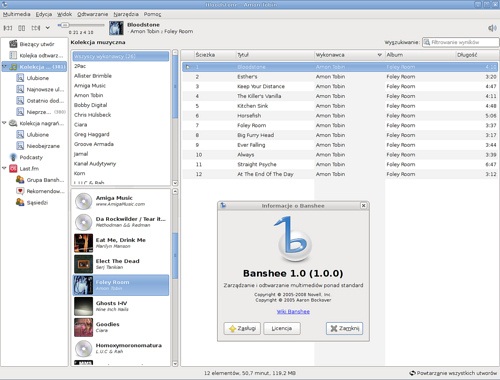This screenshot has height=380, width=500.
Task: Click the Bloodstone album cover in header
Action: [x=116, y=28]
